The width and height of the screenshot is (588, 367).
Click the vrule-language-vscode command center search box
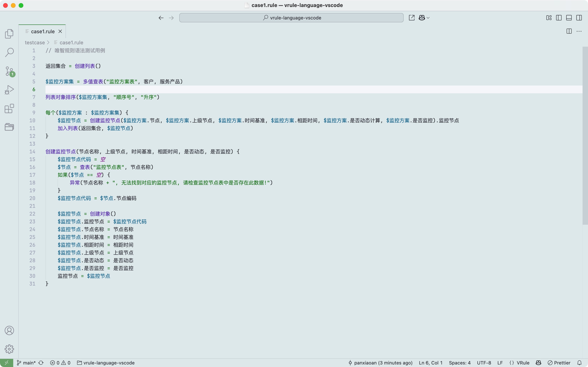(x=291, y=18)
